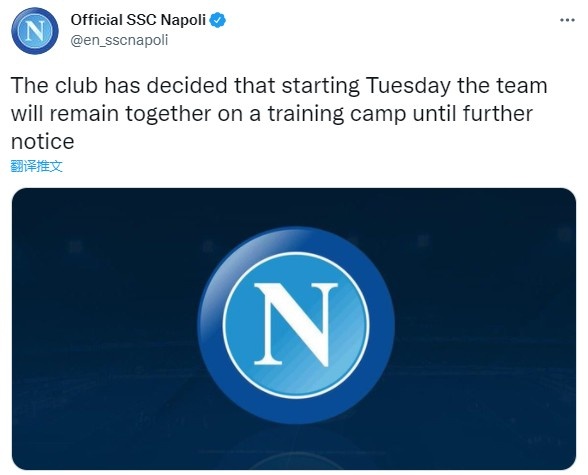Click the word together in the tweet
The image size is (588, 475).
point(168,114)
